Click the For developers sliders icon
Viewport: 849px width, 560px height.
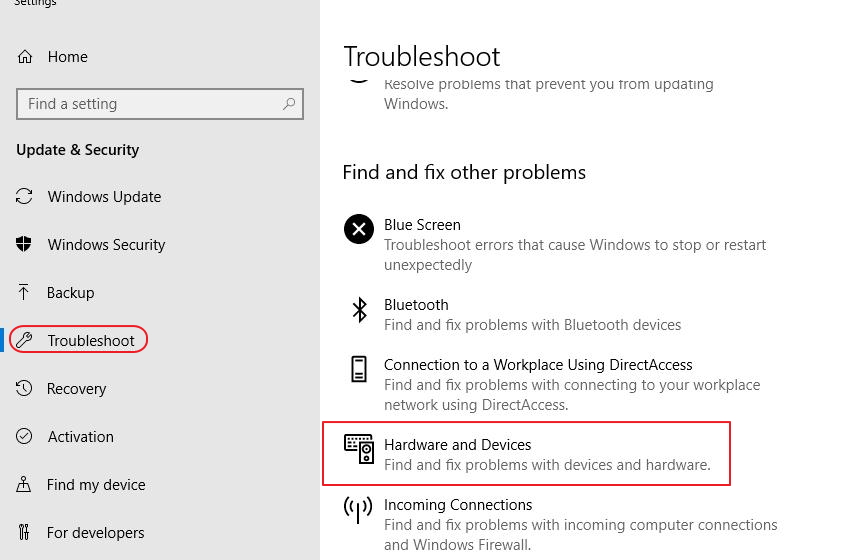coord(25,533)
